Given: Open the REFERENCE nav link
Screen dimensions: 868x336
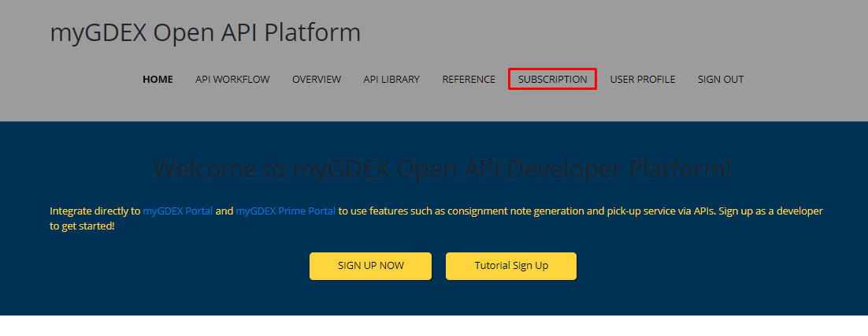Looking at the screenshot, I should tap(469, 80).
